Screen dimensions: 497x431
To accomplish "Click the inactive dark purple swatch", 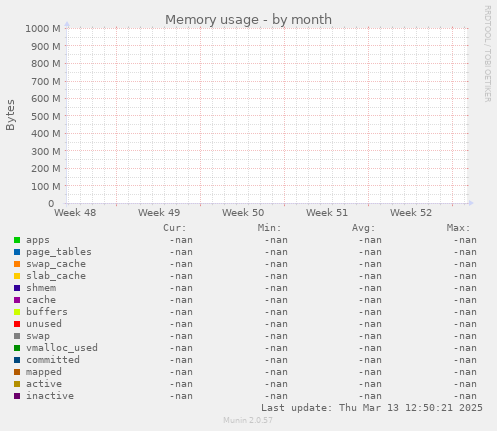I will [17, 396].
